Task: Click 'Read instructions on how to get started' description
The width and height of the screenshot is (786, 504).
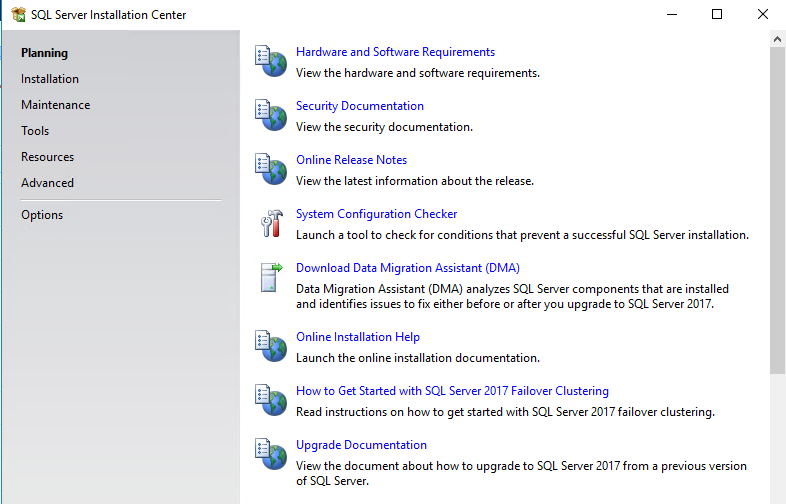Action: [505, 412]
